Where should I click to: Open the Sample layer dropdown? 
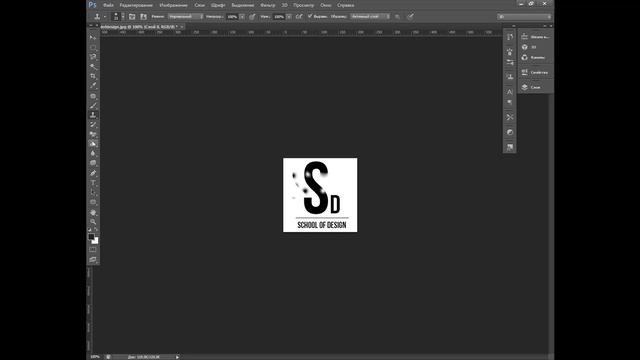point(370,16)
